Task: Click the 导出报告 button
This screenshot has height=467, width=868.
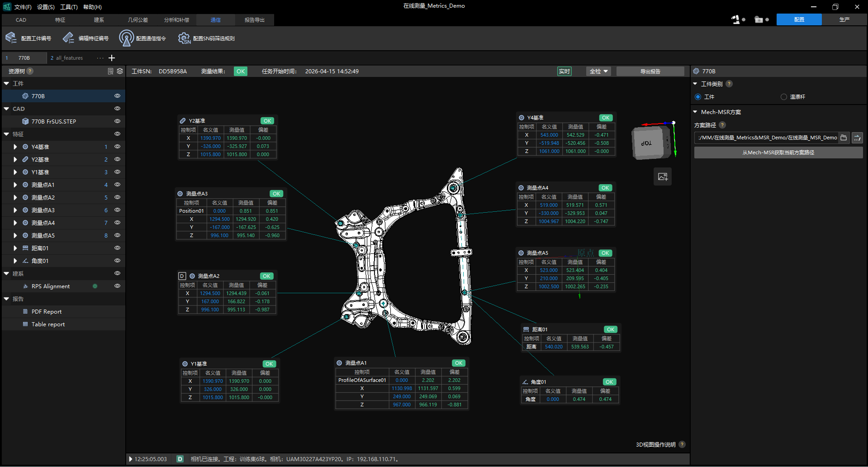Action: click(650, 71)
